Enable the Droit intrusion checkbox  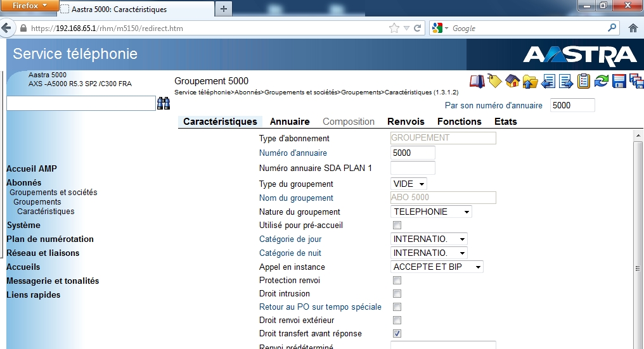tap(397, 293)
